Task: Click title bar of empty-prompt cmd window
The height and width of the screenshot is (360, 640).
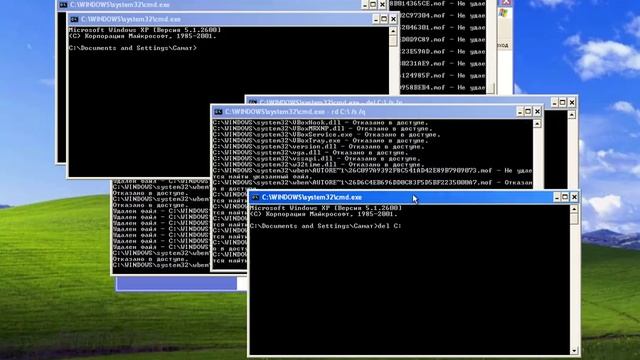Action: (x=233, y=19)
